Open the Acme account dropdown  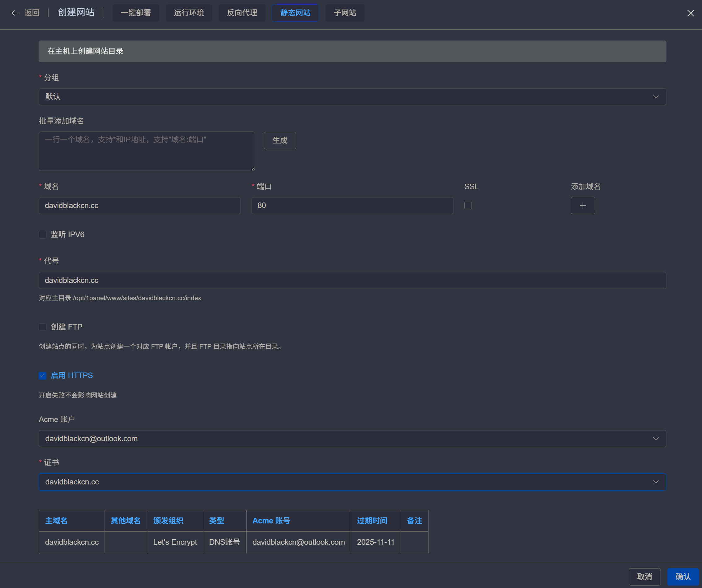tap(352, 438)
